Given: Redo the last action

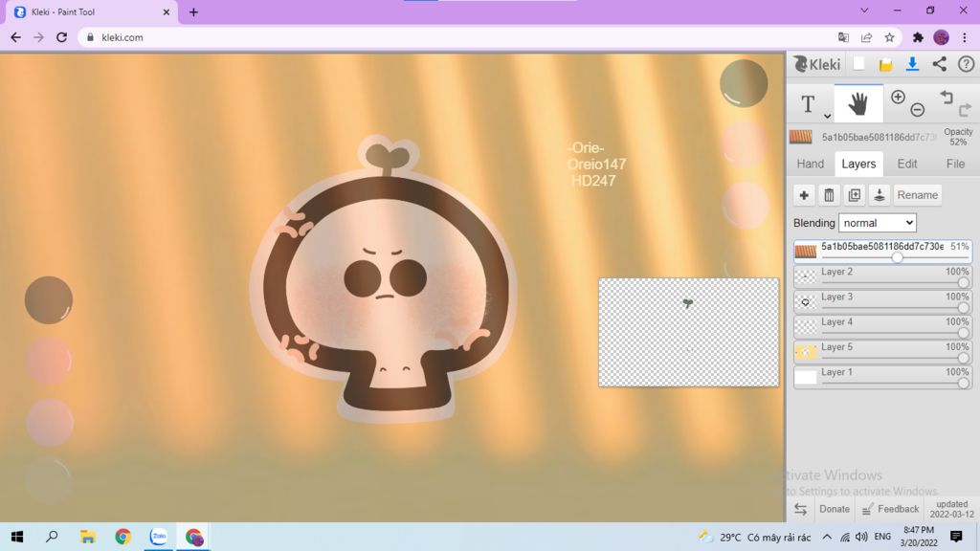Looking at the screenshot, I should click(x=965, y=111).
